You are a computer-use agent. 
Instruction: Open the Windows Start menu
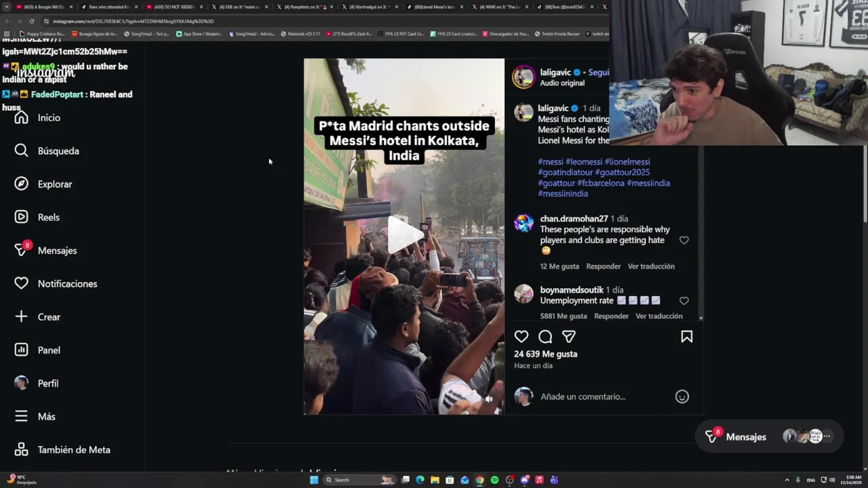[x=314, y=480]
